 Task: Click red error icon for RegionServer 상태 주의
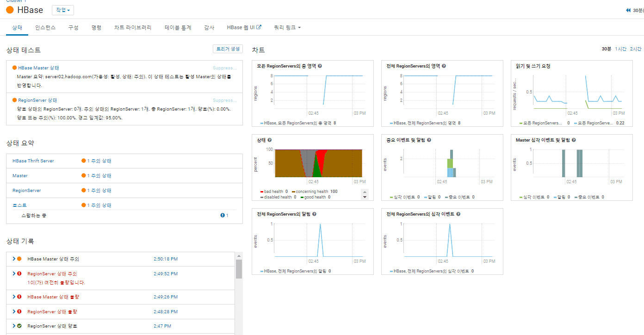coord(19,274)
